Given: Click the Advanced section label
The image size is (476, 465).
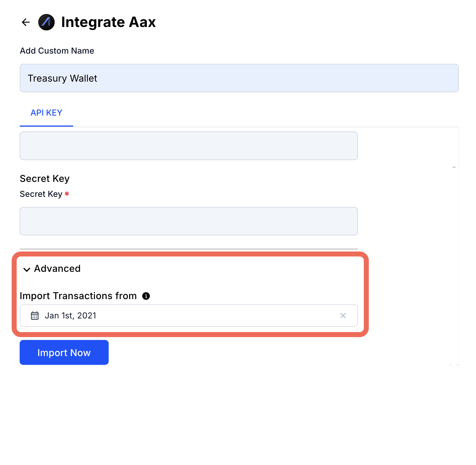Looking at the screenshot, I should point(57,268).
